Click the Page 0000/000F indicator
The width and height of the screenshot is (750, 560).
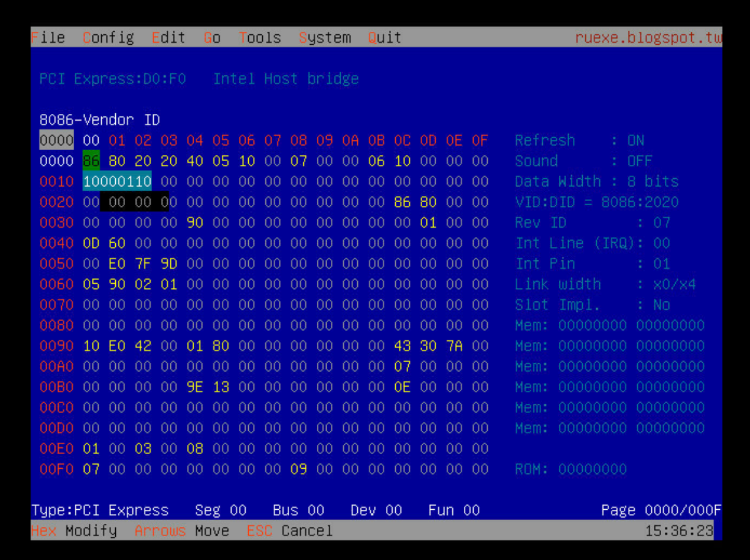662,511
